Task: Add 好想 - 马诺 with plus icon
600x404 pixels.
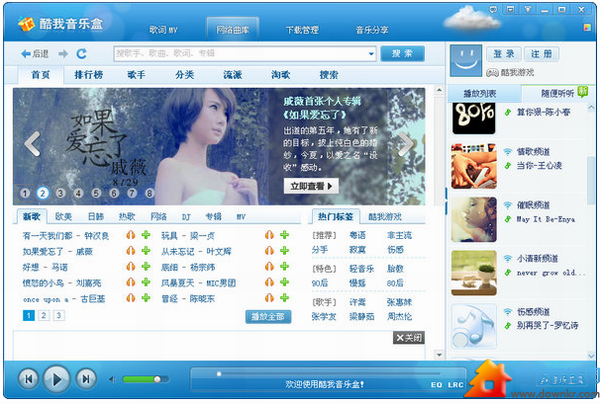Action: click(x=146, y=266)
